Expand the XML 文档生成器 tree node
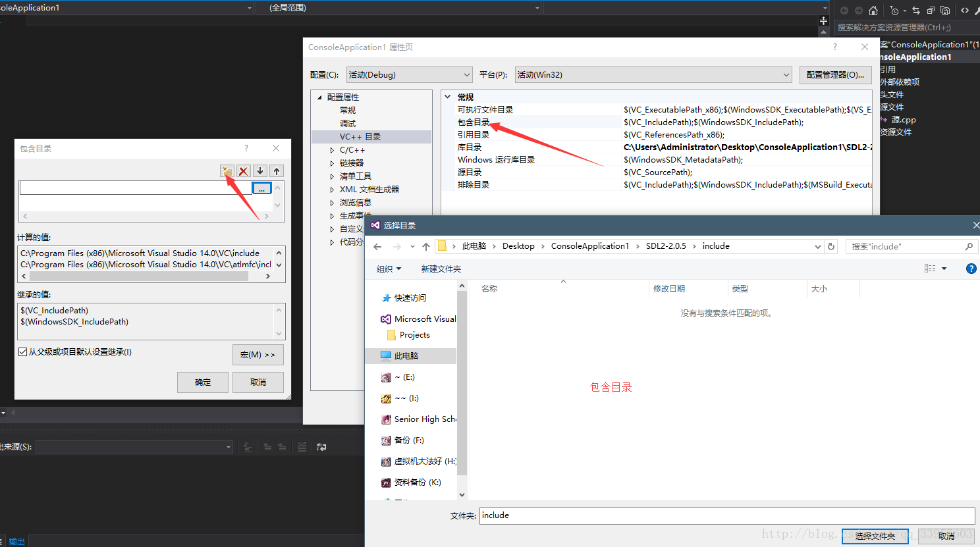The height and width of the screenshot is (547, 980). tap(332, 190)
